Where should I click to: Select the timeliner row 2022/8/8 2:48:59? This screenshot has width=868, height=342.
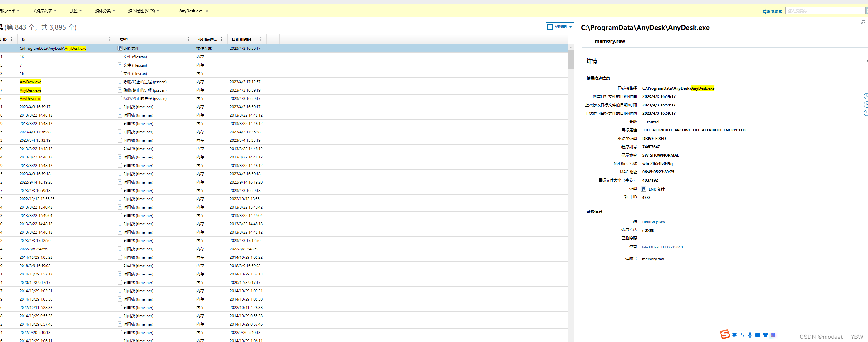pos(284,249)
